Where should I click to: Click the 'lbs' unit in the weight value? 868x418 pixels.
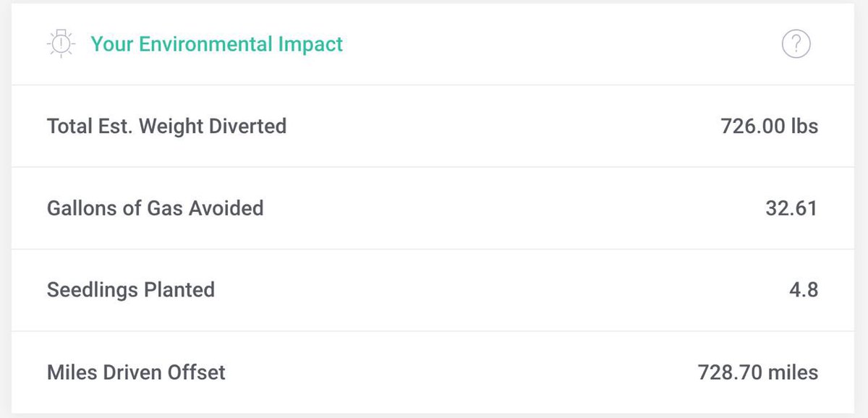pos(804,126)
